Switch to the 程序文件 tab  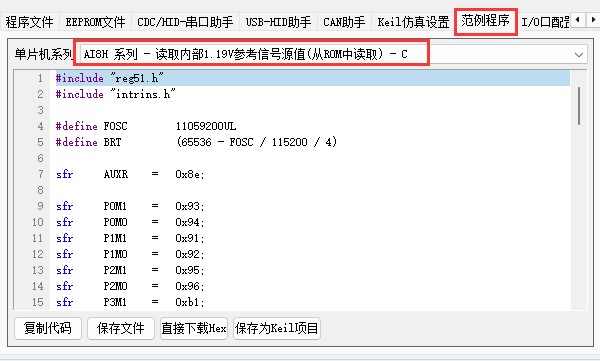pos(29,22)
